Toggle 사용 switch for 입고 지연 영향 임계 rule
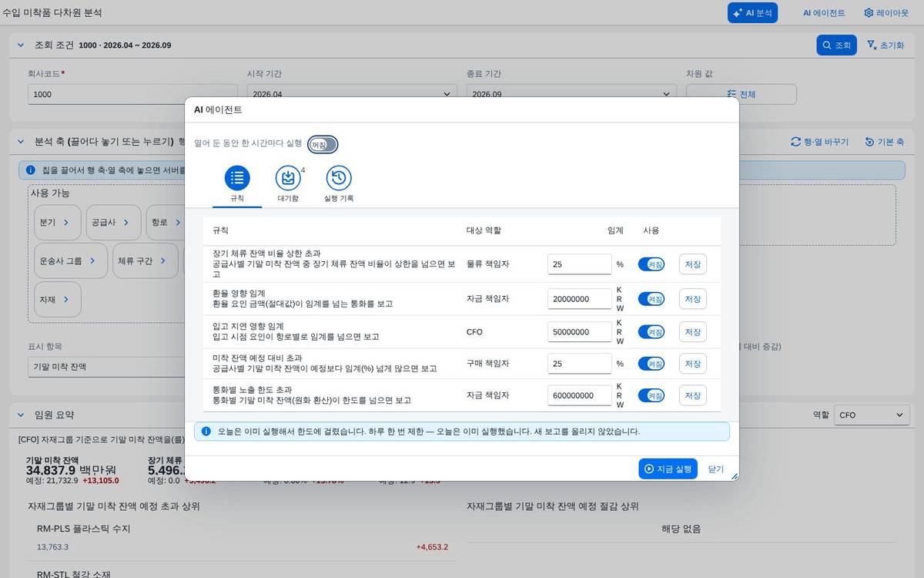 pyautogui.click(x=651, y=331)
